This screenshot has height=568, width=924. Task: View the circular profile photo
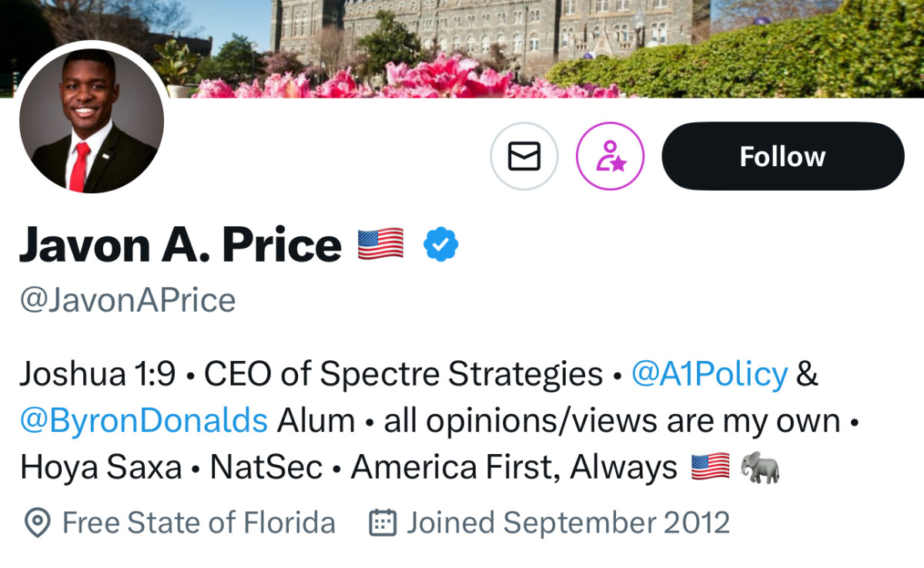click(92, 121)
